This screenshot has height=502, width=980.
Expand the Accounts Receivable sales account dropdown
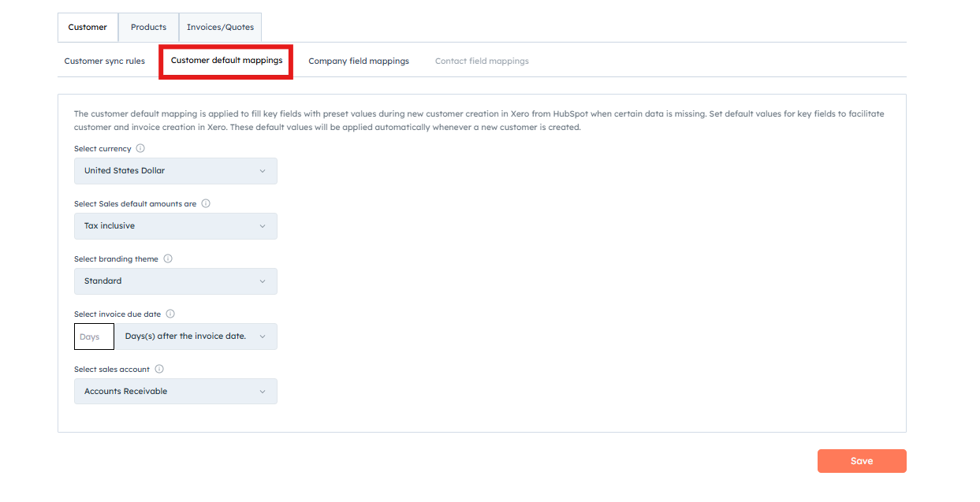(x=176, y=392)
